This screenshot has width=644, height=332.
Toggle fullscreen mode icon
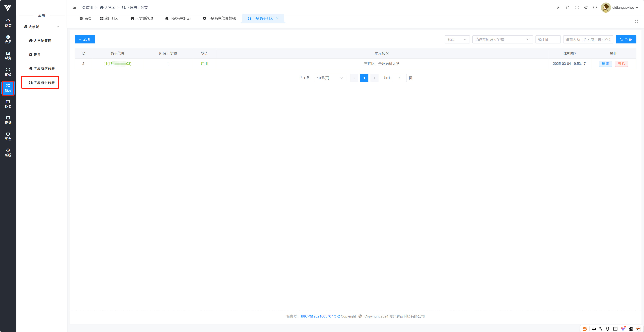[x=577, y=8]
